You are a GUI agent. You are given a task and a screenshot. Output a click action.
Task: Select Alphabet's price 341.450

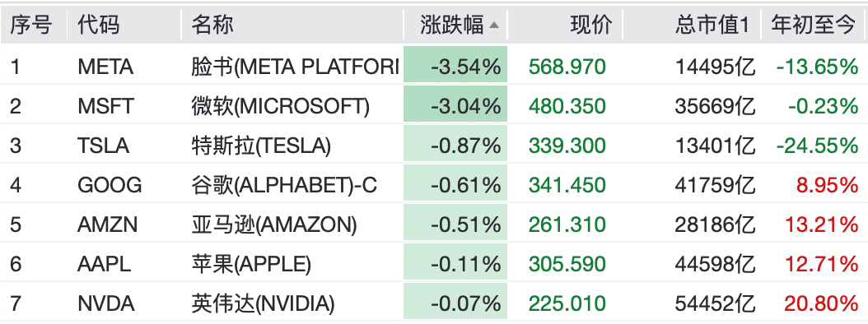pyautogui.click(x=567, y=185)
